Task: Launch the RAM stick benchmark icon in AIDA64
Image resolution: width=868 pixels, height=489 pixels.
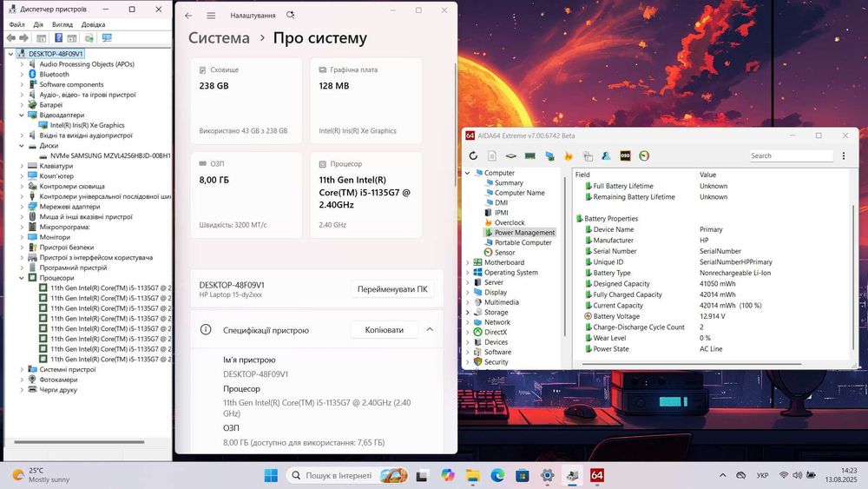Action: click(x=529, y=156)
